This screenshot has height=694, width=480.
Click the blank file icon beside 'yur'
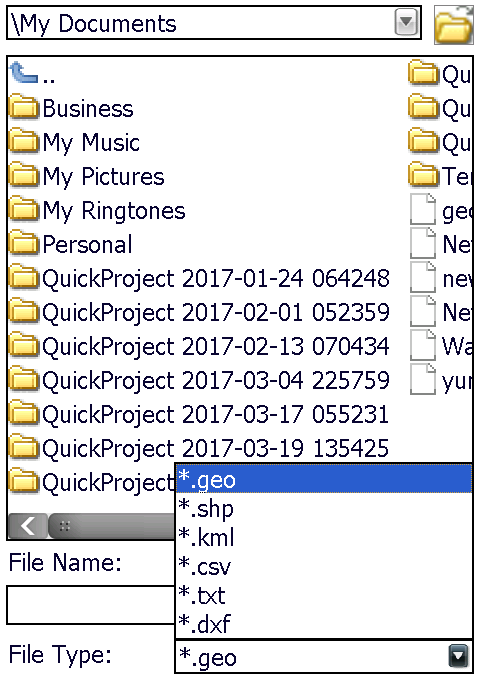click(423, 379)
